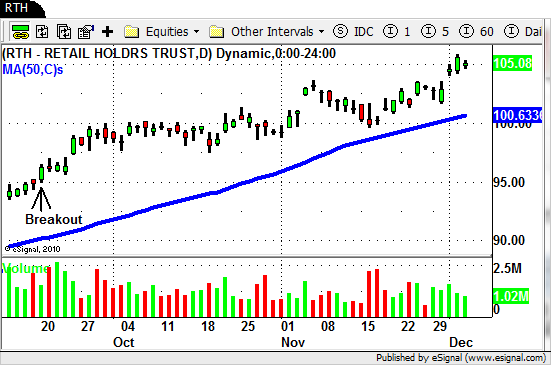This screenshot has width=551, height=365.
Task: Click the Equities folder icon
Action: (x=132, y=32)
